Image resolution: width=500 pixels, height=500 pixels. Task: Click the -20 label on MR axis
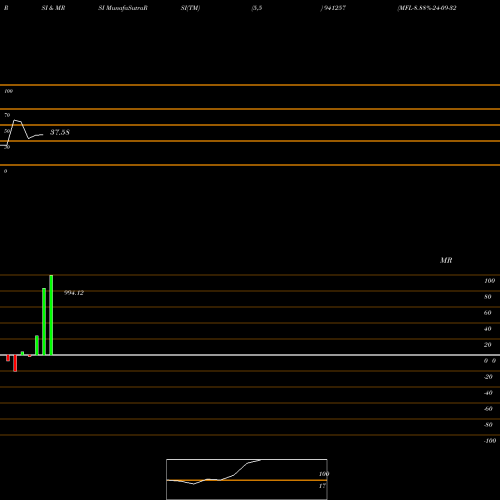coord(488,377)
